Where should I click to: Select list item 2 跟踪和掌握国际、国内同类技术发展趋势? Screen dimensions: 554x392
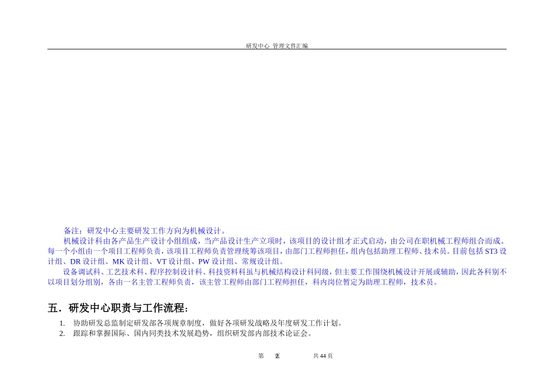point(186,333)
